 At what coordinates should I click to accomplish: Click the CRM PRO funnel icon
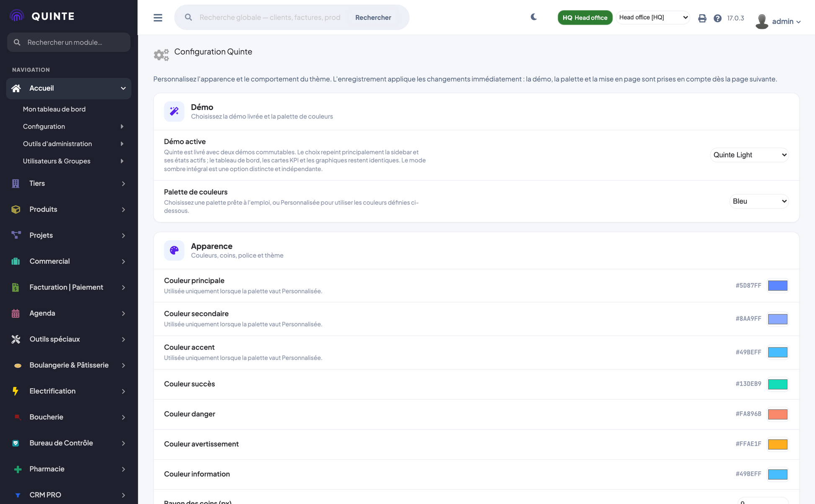pos(18,495)
